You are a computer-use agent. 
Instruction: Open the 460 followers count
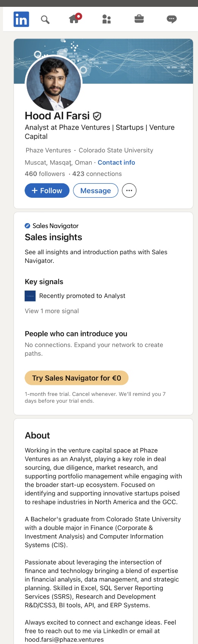pos(45,174)
